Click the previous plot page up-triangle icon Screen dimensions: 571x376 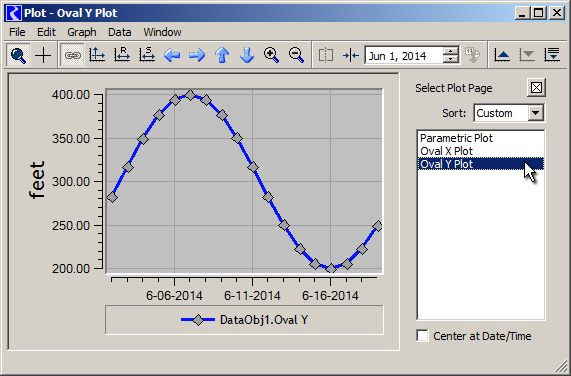[502, 55]
